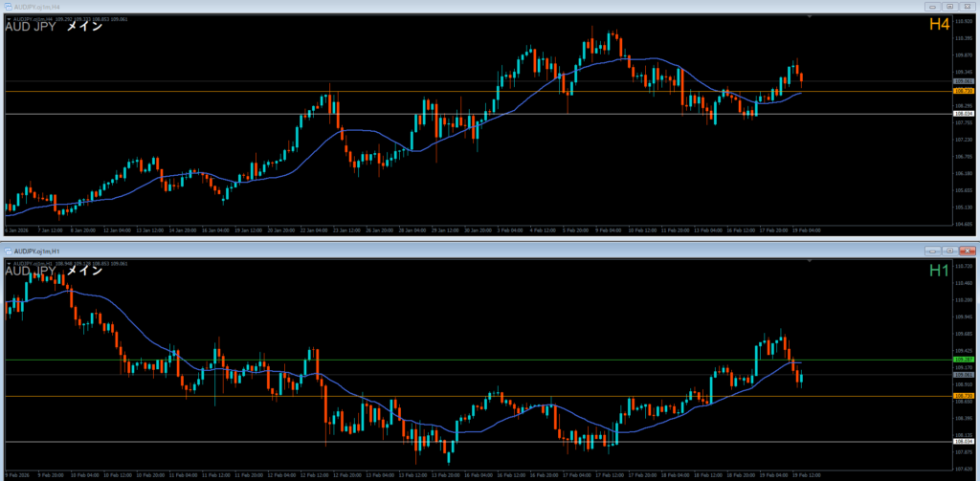Select the 'AUD JPY メイン' label in H1 chart
The image size is (980, 481).
pos(54,272)
